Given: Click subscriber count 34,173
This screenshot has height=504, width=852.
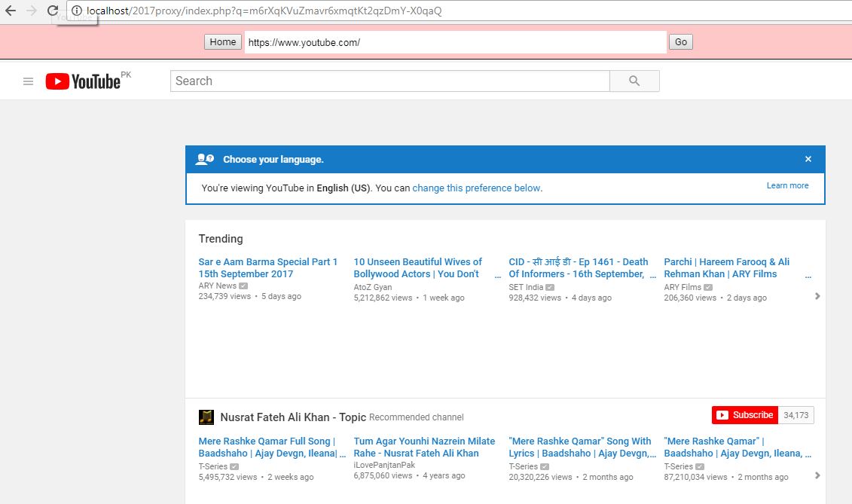Looking at the screenshot, I should pyautogui.click(x=796, y=415).
